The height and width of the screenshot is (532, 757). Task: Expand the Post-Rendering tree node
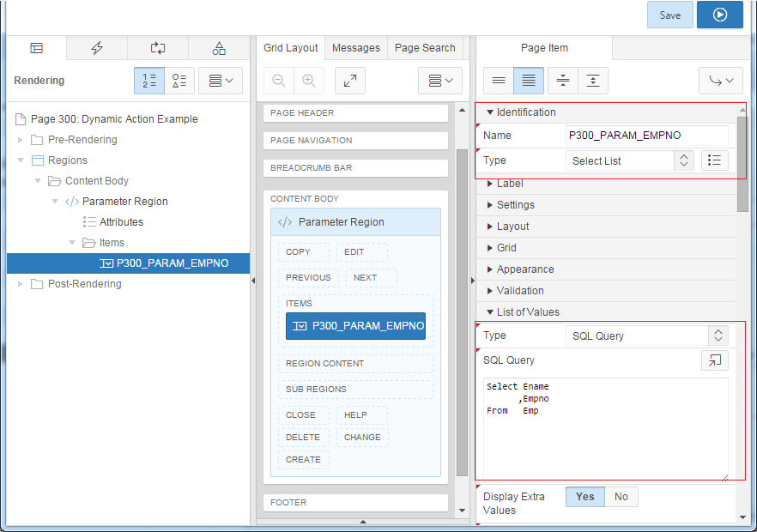21,284
